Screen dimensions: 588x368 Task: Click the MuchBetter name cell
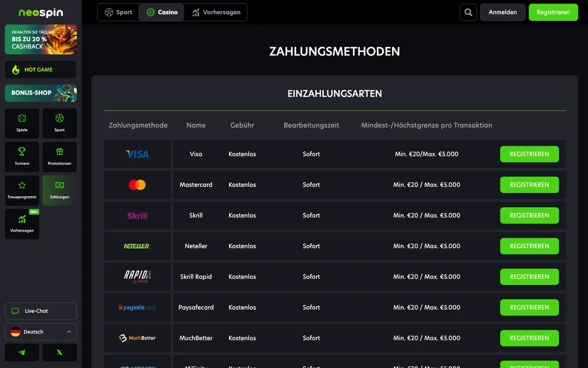click(x=196, y=338)
